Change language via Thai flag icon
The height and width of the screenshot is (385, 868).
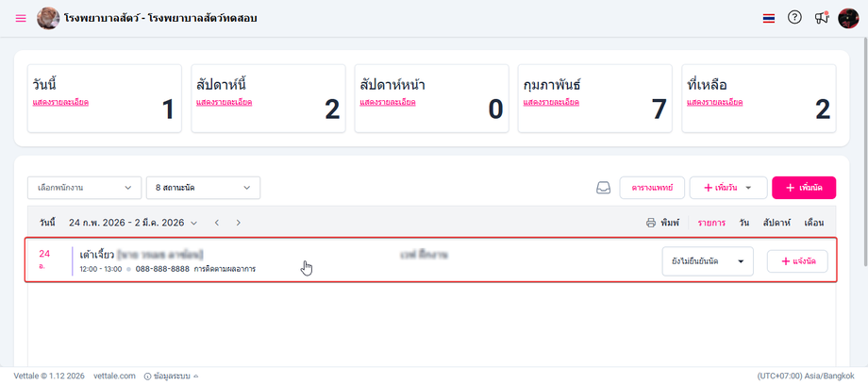click(x=769, y=18)
